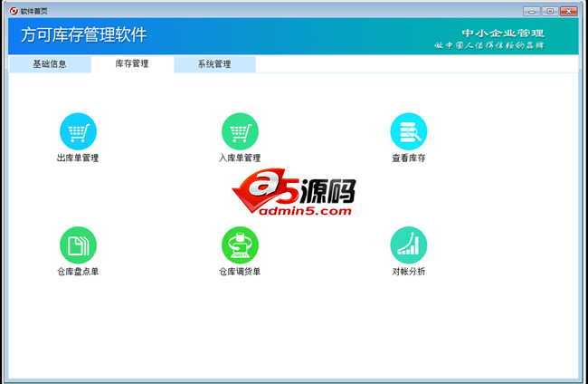This screenshot has width=588, height=384.
Task: Click the 入库单管理 text label
Action: [x=240, y=158]
